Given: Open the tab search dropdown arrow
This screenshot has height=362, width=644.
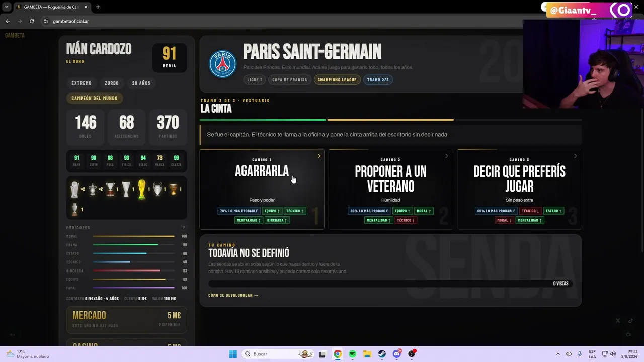Looking at the screenshot, I should pyautogui.click(x=7, y=7).
